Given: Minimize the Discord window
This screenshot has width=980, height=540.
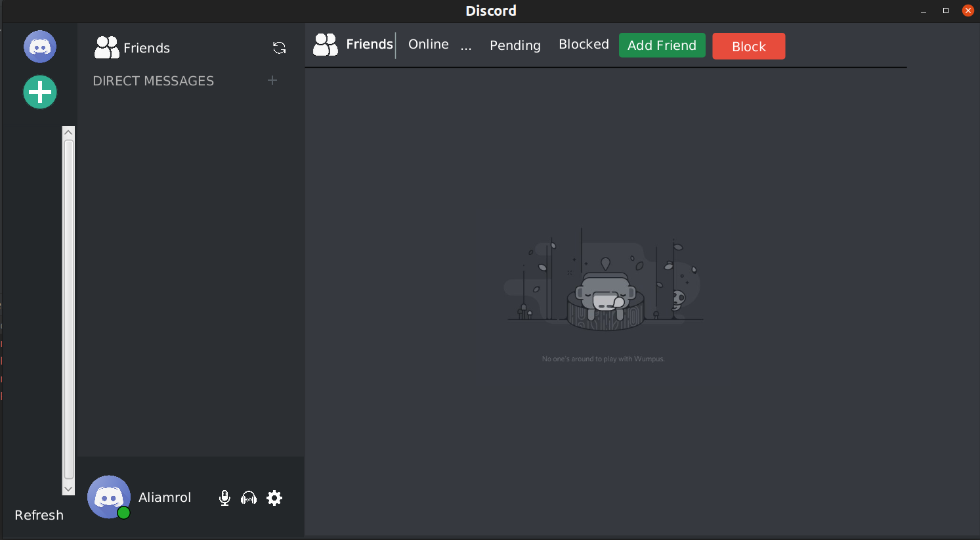Looking at the screenshot, I should pyautogui.click(x=924, y=11).
